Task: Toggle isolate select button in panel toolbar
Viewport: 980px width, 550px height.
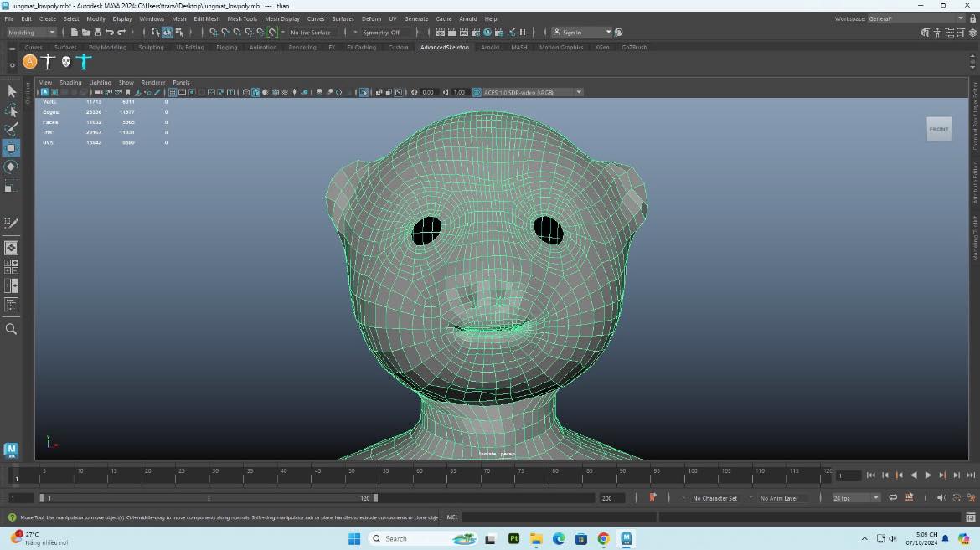Action: [364, 92]
